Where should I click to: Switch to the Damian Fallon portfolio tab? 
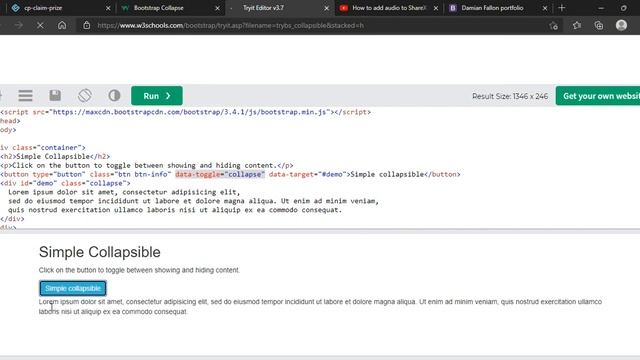click(492, 8)
